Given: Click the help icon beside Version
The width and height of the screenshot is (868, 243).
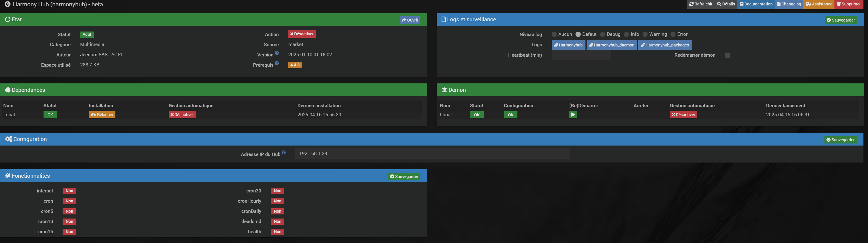Looking at the screenshot, I should [x=277, y=53].
